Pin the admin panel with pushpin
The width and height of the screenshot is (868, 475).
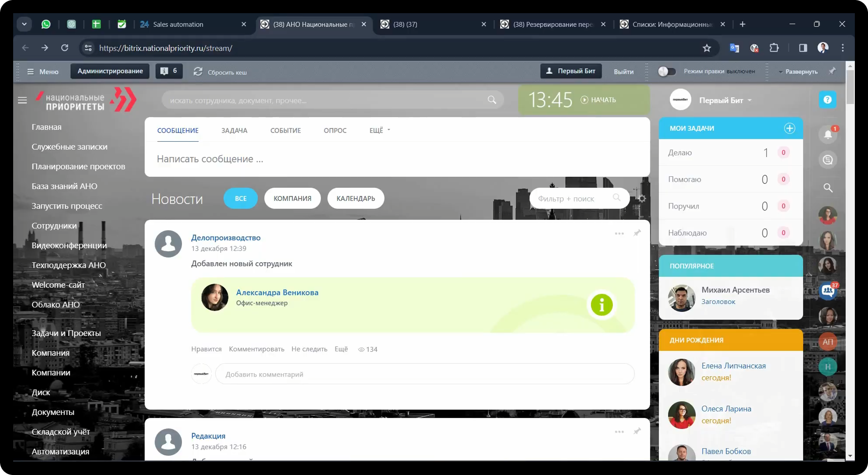point(832,71)
